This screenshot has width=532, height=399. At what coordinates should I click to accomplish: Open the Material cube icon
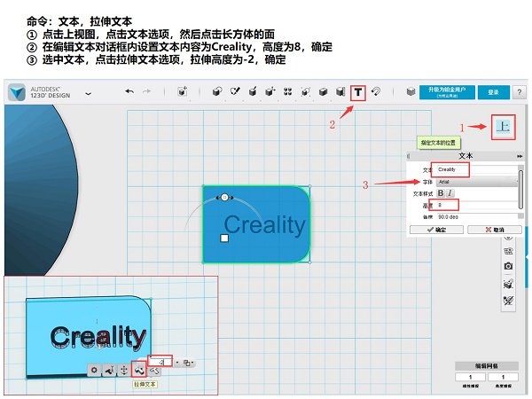pos(411,91)
